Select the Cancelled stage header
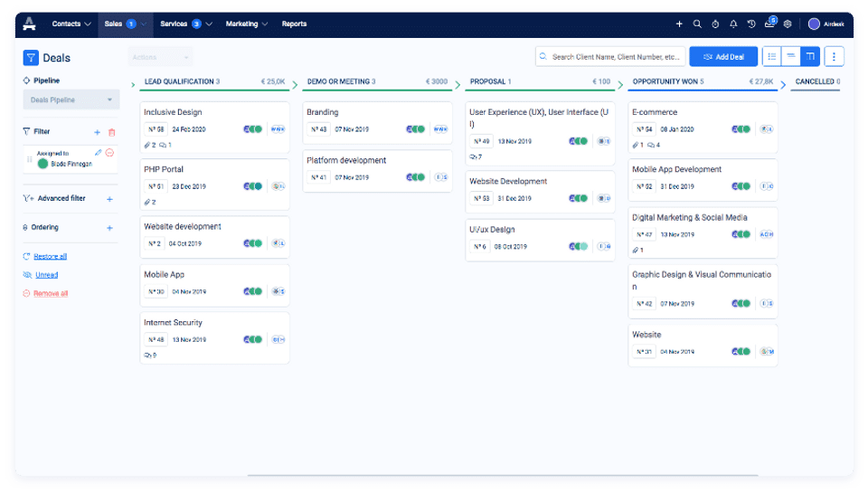 [x=817, y=81]
